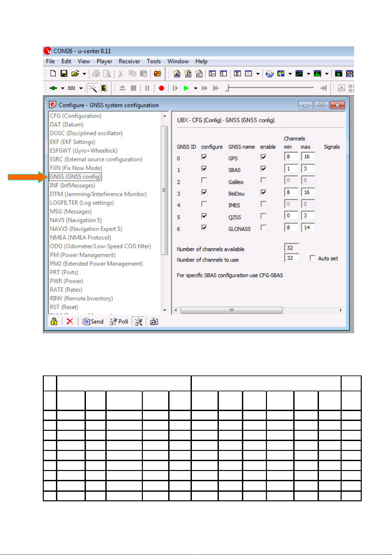The width and height of the screenshot is (392, 555).
Task: Click the Stop player button
Action: [x=133, y=88]
